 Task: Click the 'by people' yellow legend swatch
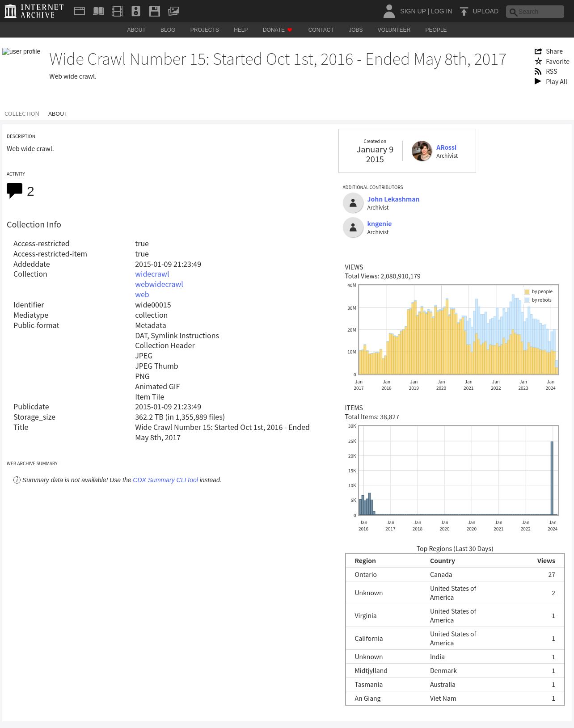(x=527, y=292)
